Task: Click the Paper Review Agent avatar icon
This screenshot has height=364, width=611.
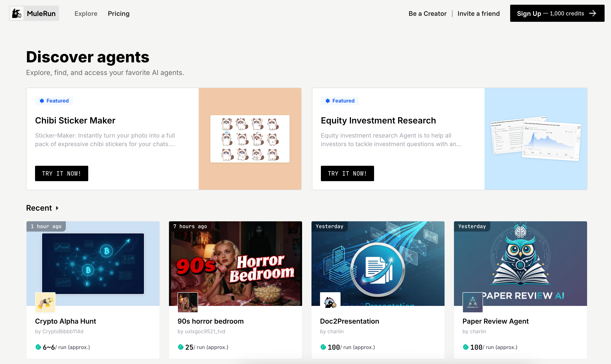Action: [472, 302]
